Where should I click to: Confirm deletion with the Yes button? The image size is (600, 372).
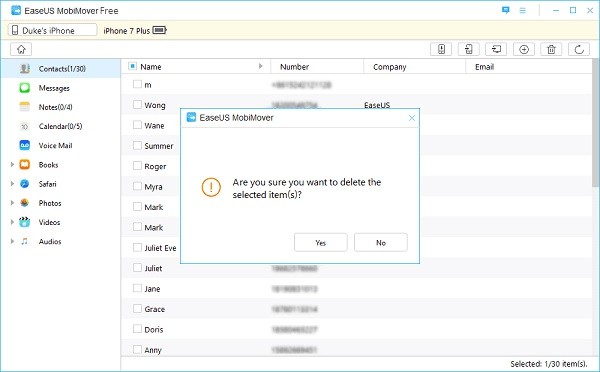pos(321,242)
